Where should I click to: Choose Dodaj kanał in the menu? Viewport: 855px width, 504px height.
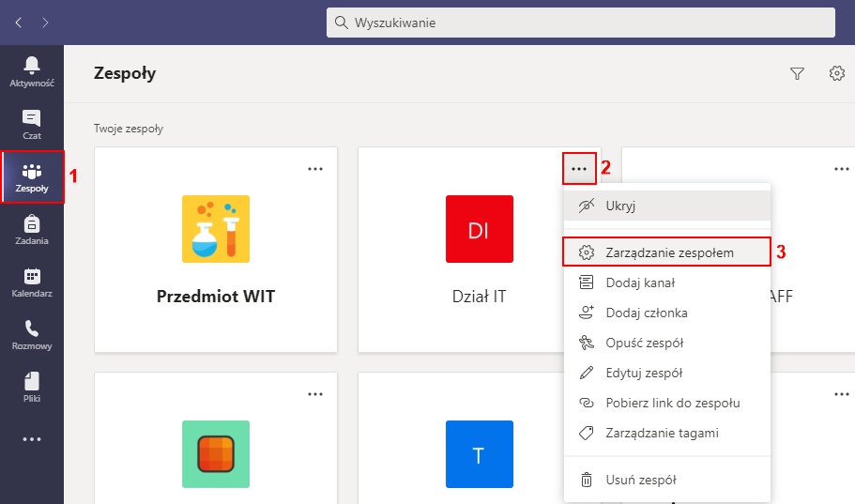pyautogui.click(x=667, y=283)
